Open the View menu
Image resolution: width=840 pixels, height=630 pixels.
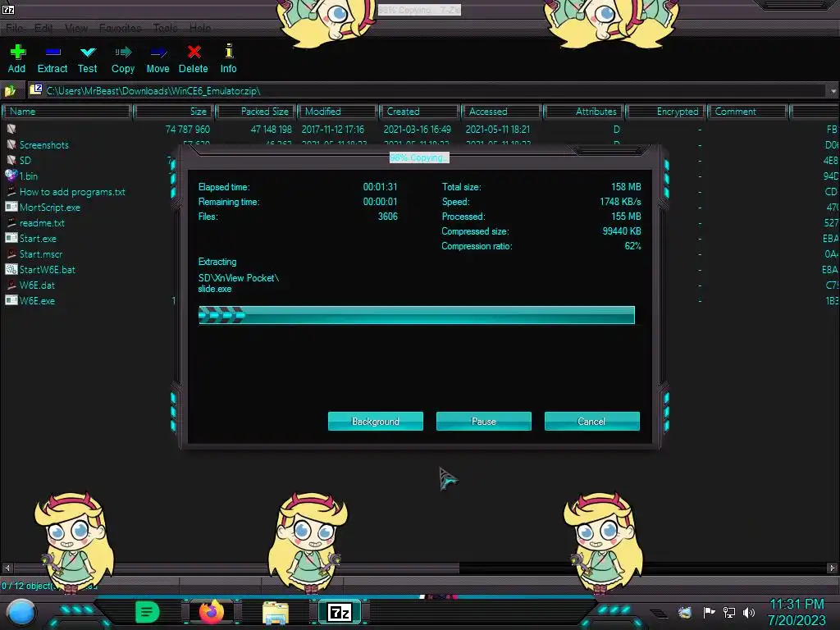[76, 28]
